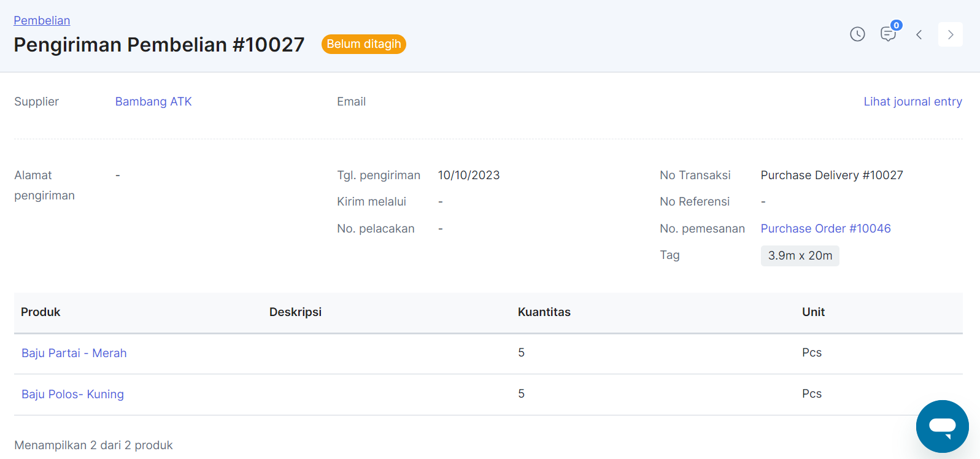Click quantity 5 in Baju Partai row

point(521,353)
